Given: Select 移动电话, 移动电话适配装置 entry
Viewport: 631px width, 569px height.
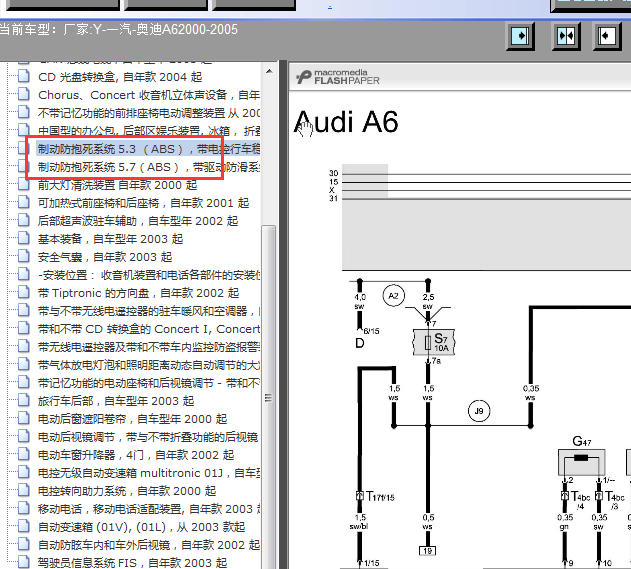Looking at the screenshot, I should pyautogui.click(x=148, y=509).
